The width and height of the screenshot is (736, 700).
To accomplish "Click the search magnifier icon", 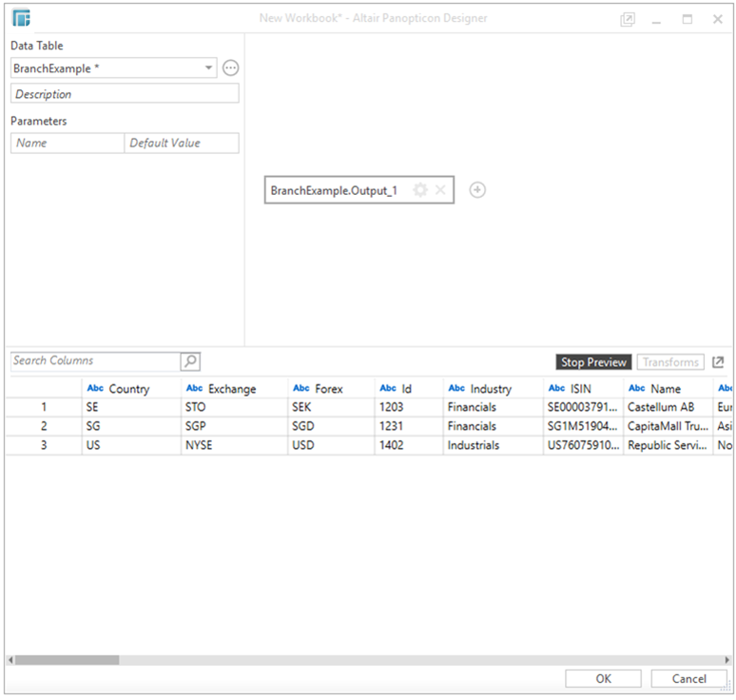I will 190,361.
